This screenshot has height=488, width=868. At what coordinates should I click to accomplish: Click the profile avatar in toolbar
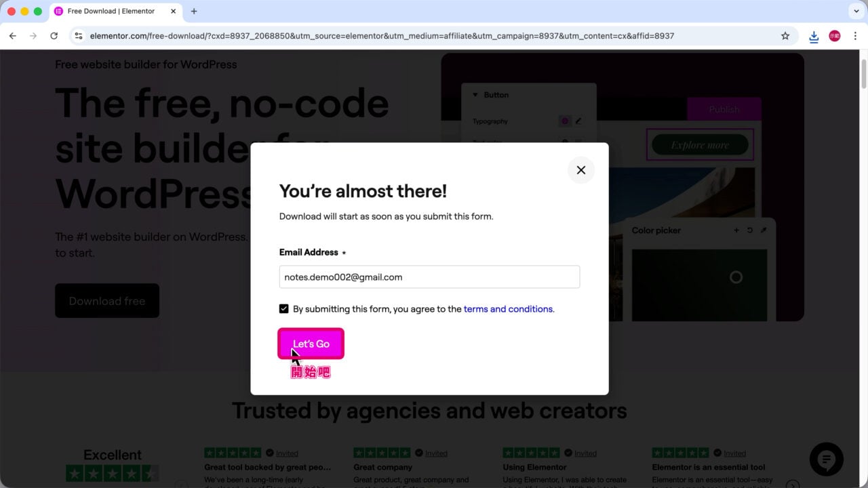tap(835, 36)
